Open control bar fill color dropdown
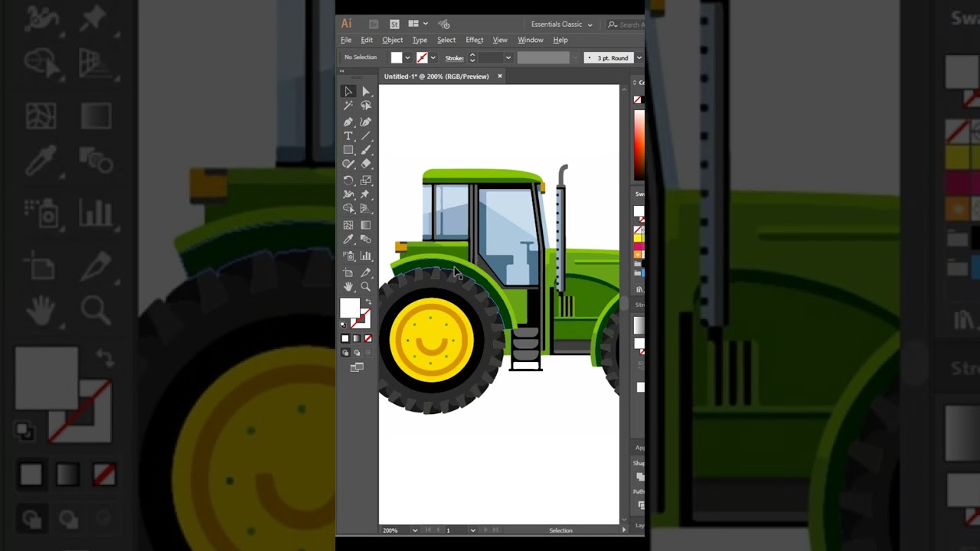 point(407,58)
